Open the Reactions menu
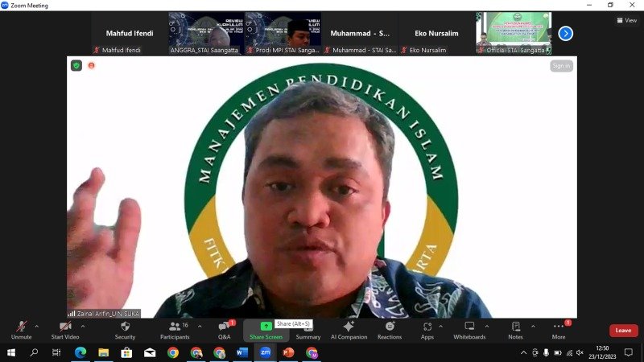The width and height of the screenshot is (644, 362). 390,330
